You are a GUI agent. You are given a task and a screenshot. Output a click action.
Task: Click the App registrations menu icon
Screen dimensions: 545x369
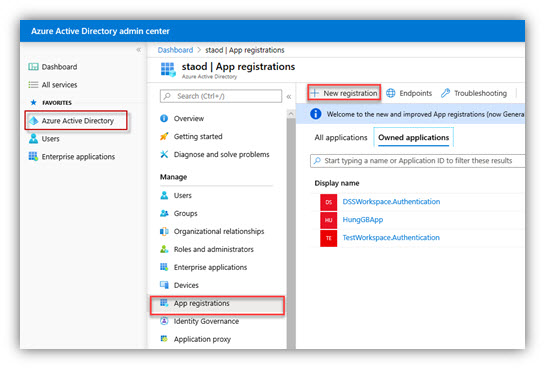164,303
